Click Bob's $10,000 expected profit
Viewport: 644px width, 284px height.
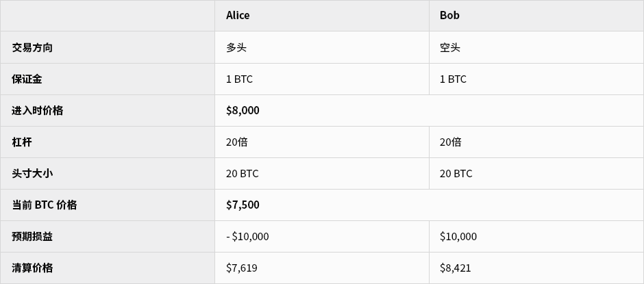pos(458,237)
